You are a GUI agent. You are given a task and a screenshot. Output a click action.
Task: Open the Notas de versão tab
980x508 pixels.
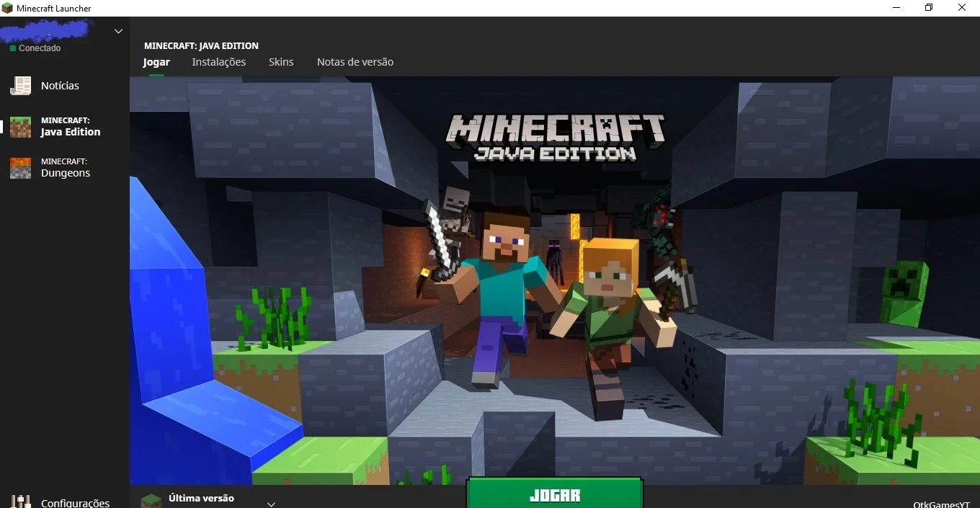(x=355, y=62)
